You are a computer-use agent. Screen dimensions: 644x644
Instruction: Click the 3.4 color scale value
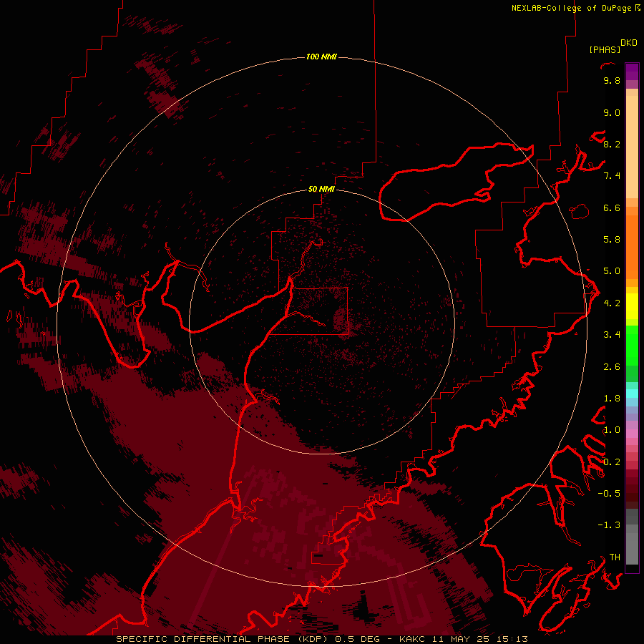point(612,335)
